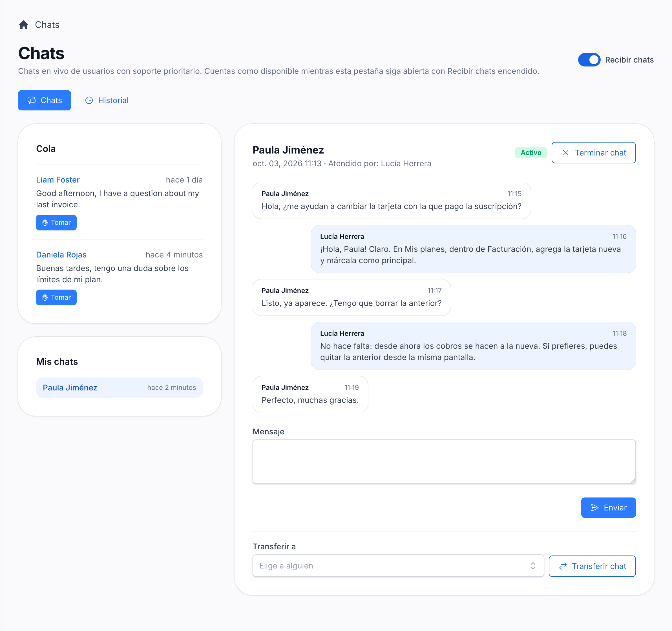Viewport: 672px width, 631px height.
Task: Click the X icon on Terminar chat
Action: [565, 153]
